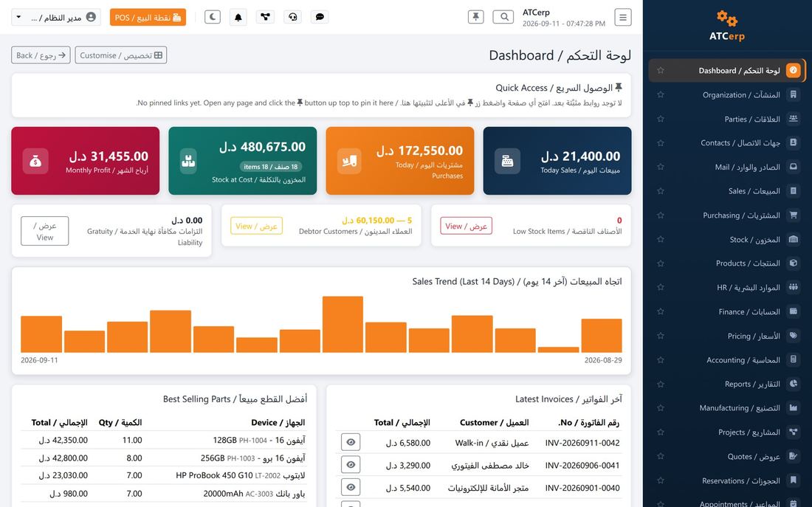Open Dashboard sidebar menu item
Viewport: 812px width, 507px height.
(726, 70)
